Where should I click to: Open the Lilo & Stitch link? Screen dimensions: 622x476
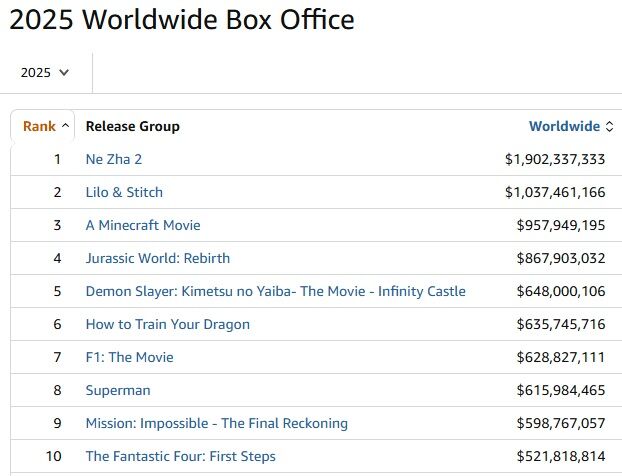pyautogui.click(x=124, y=192)
